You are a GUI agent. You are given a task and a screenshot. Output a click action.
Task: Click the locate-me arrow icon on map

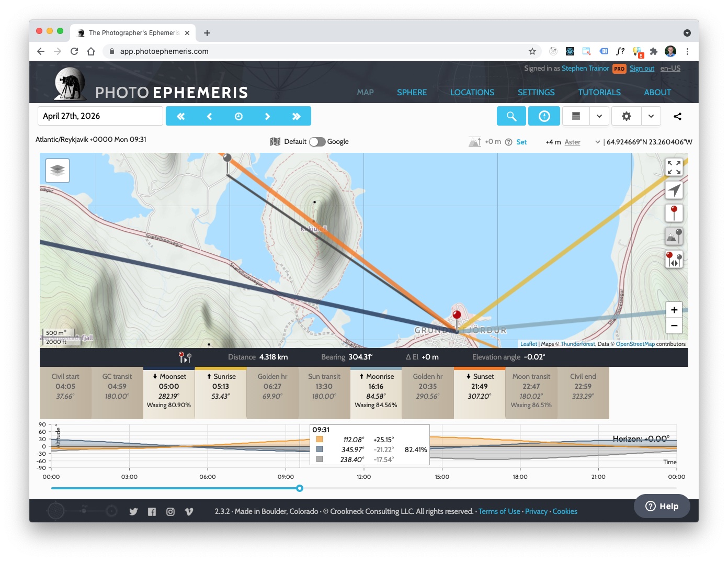pos(674,190)
